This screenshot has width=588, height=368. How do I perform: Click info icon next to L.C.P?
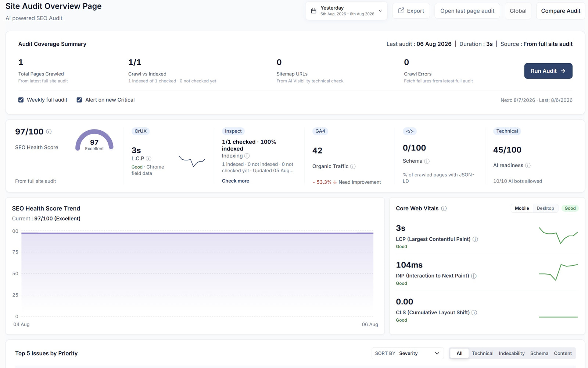coord(148,159)
